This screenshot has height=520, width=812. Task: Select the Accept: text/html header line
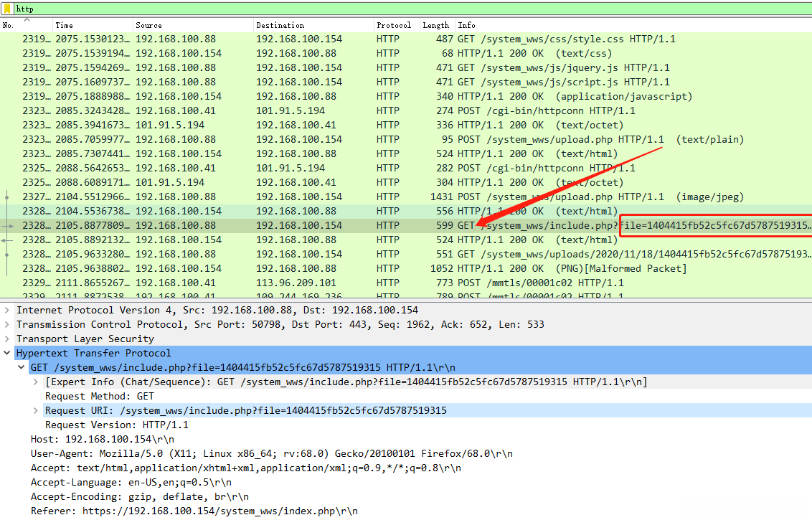click(x=245, y=468)
